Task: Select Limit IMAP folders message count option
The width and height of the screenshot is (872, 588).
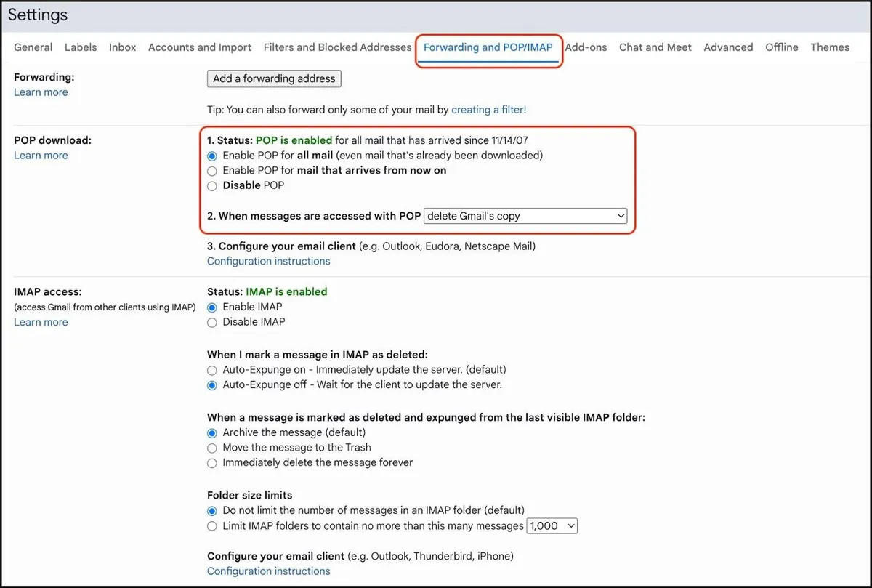Action: click(211, 525)
